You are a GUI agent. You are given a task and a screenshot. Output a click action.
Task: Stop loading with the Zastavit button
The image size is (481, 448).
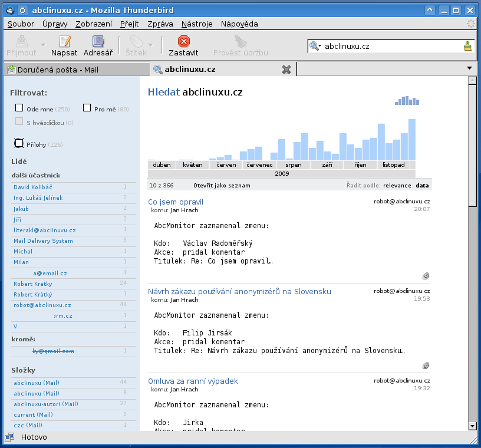click(183, 46)
